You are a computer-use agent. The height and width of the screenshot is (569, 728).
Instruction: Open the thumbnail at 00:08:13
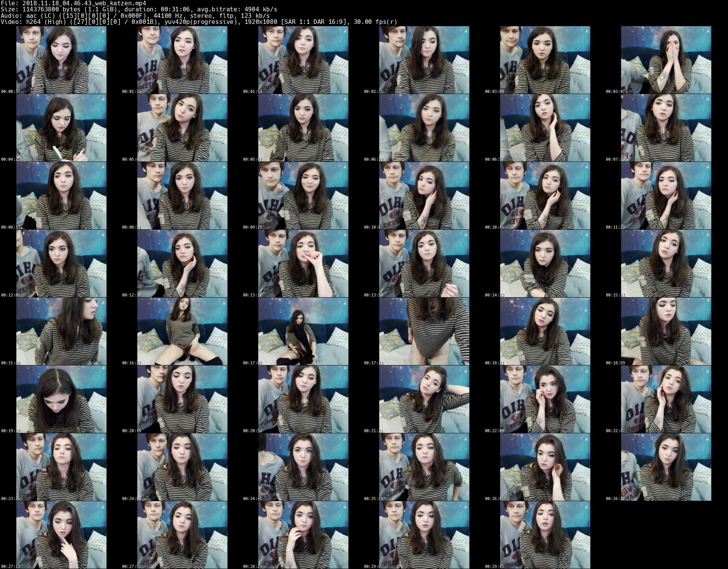[x=61, y=196]
